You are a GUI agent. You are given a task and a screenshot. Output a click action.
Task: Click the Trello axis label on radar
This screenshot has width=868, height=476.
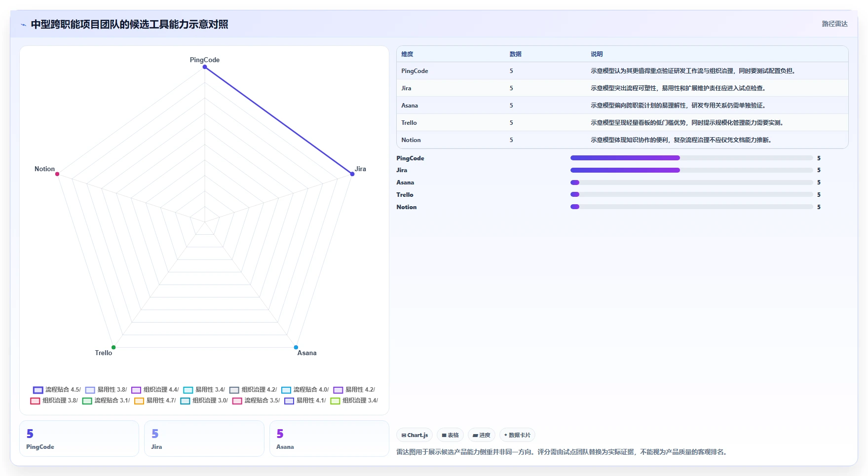point(104,353)
